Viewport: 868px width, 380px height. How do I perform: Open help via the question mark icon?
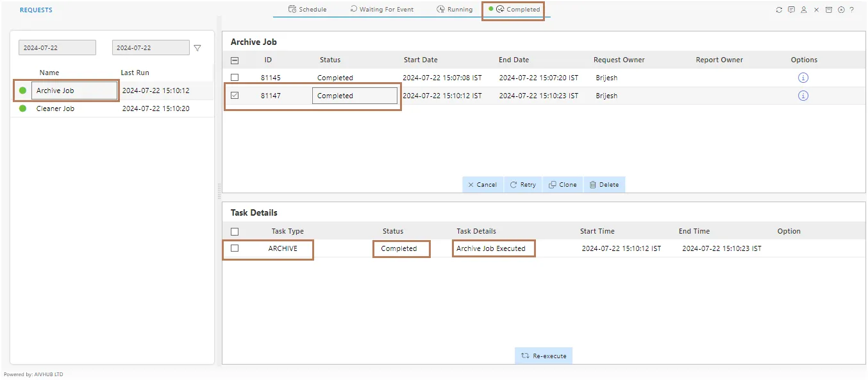(851, 10)
